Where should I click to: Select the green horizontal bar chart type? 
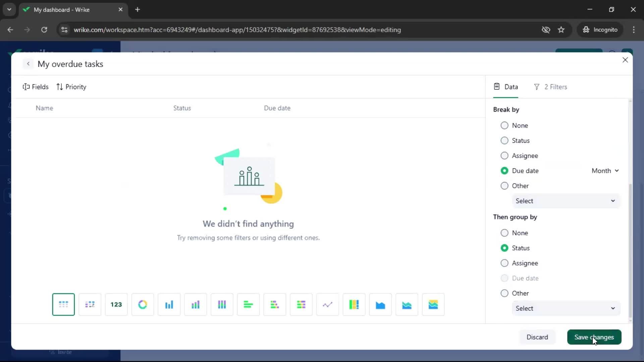click(x=248, y=304)
